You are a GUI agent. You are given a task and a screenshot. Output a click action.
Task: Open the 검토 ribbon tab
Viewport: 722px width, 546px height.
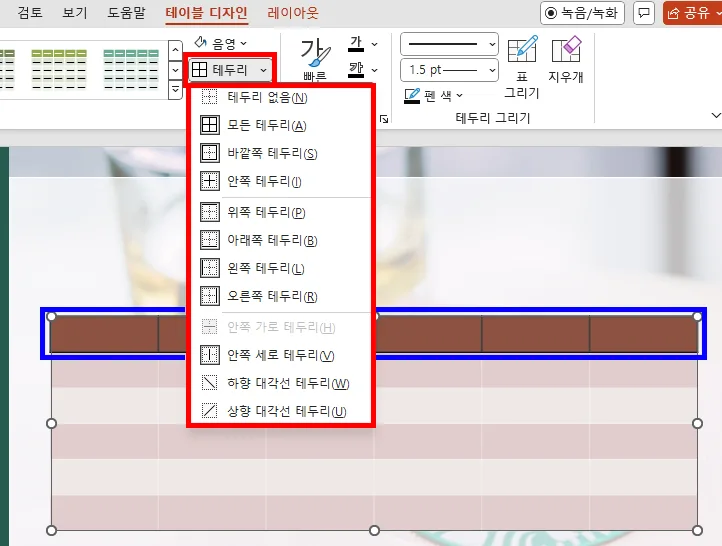click(30, 12)
